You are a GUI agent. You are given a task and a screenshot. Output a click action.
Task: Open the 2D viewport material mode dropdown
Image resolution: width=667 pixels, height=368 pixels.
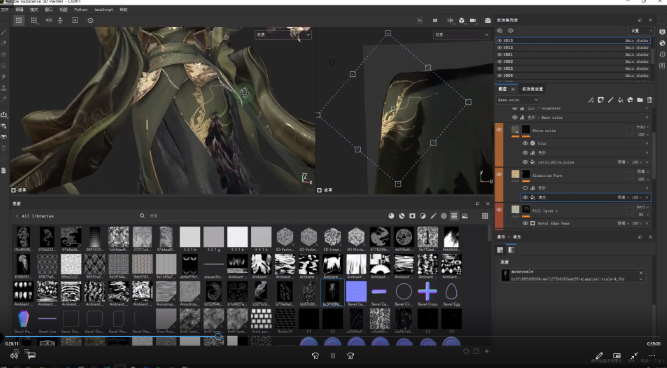point(462,35)
